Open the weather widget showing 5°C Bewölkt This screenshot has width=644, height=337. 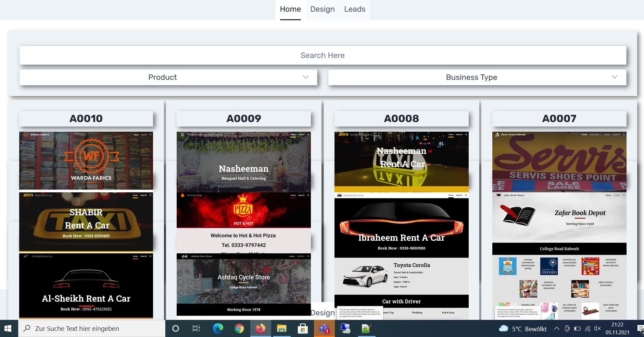(x=523, y=329)
